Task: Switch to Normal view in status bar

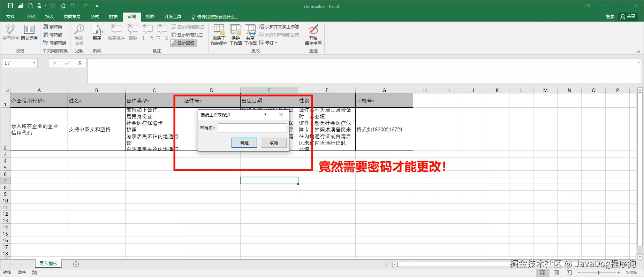Action: (x=543, y=273)
